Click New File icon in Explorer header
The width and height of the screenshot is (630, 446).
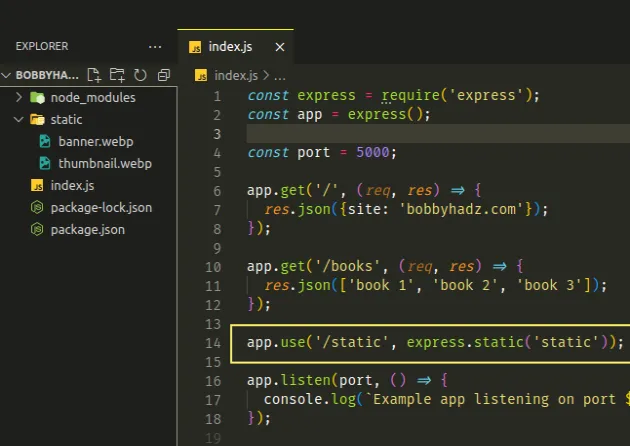coord(94,75)
